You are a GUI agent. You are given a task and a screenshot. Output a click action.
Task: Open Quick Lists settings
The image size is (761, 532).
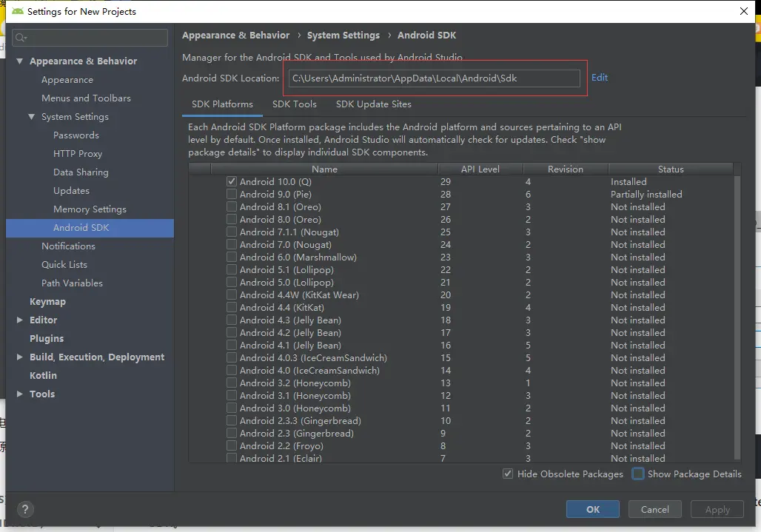point(64,264)
